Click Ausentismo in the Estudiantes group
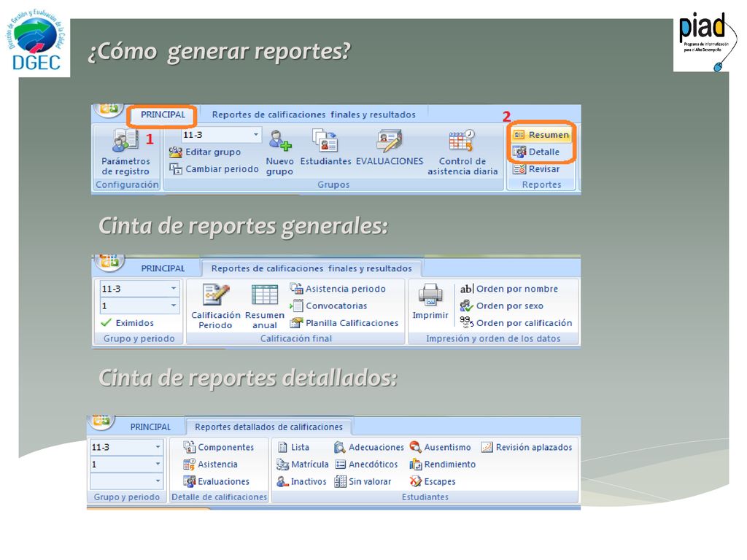The image size is (747, 560). tap(440, 447)
